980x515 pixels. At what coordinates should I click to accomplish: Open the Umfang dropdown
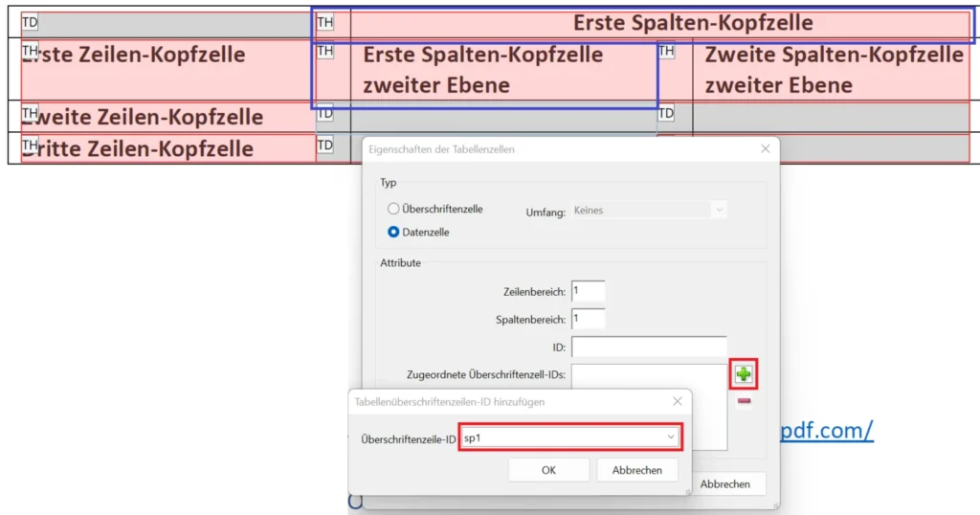[649, 210]
